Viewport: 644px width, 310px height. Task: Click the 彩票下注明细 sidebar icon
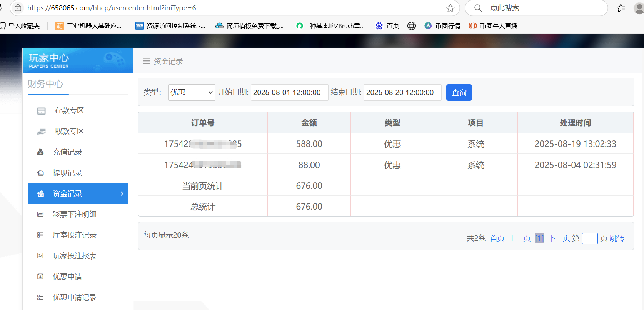[40, 214]
